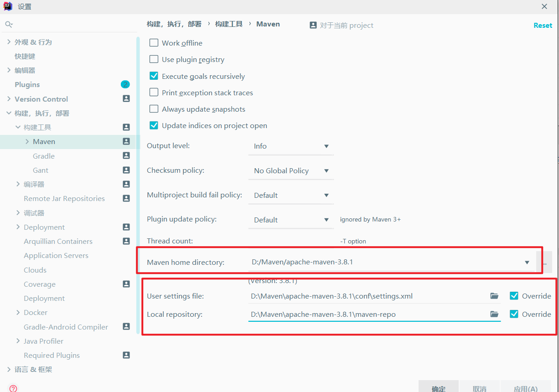Click Reset link at top right
559x392 pixels.
543,26
